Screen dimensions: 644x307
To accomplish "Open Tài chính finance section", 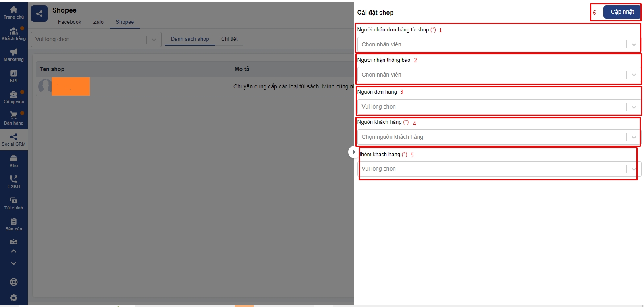I will 14,203.
